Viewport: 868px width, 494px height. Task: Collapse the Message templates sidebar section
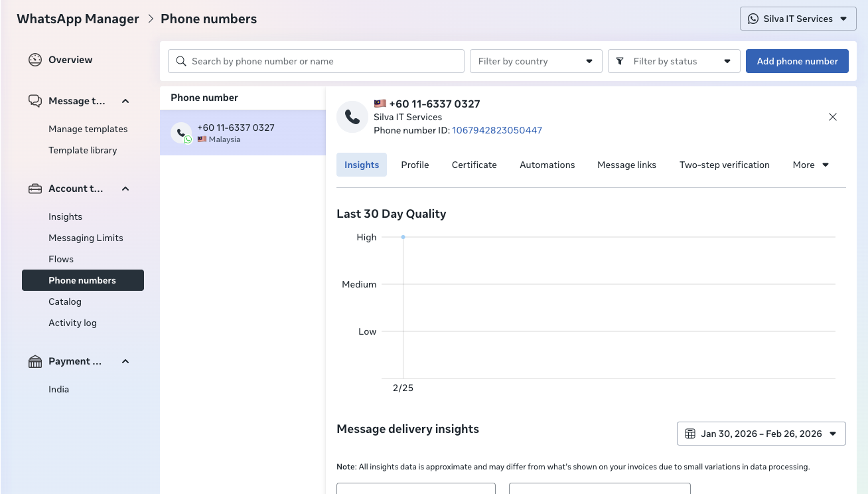coord(125,101)
